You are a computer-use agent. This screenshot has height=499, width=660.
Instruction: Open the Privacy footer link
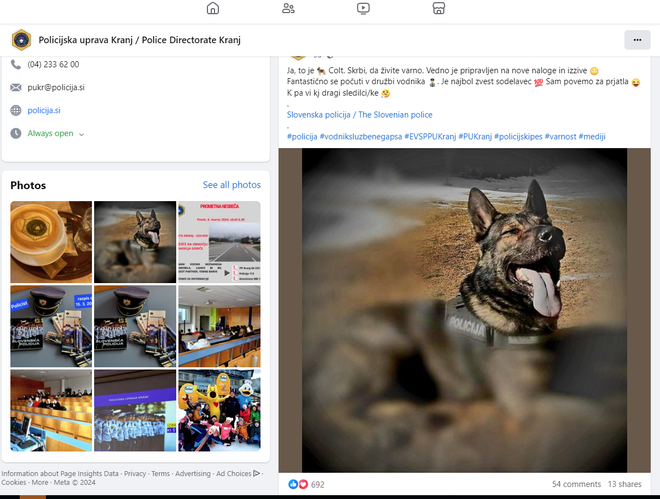tap(135, 473)
